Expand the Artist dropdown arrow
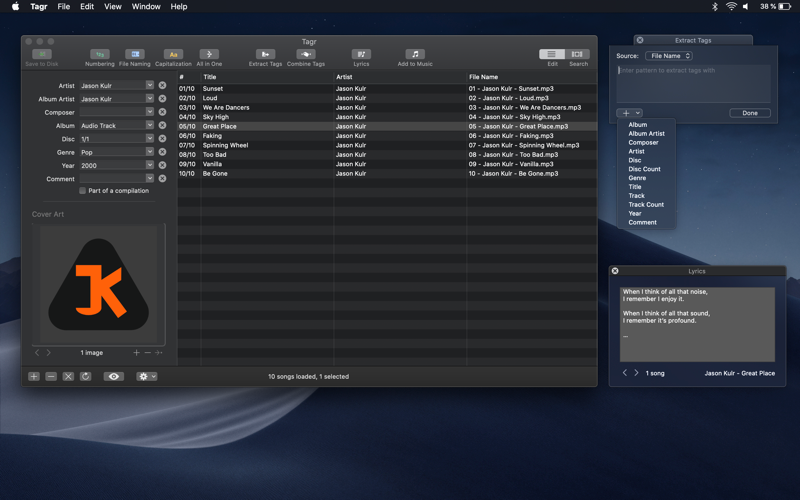 click(x=149, y=85)
